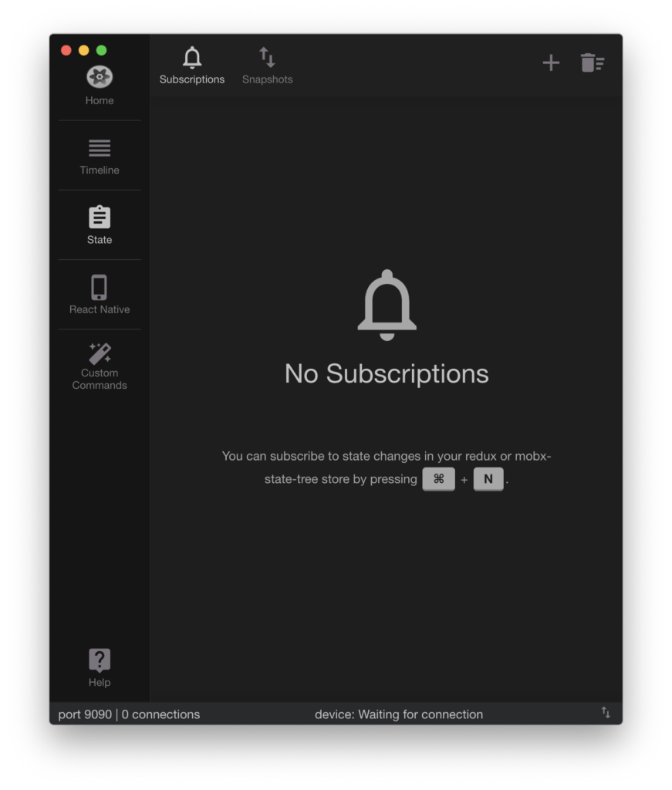Open the Timeline view
This screenshot has height=790, width=672.
pos(100,157)
